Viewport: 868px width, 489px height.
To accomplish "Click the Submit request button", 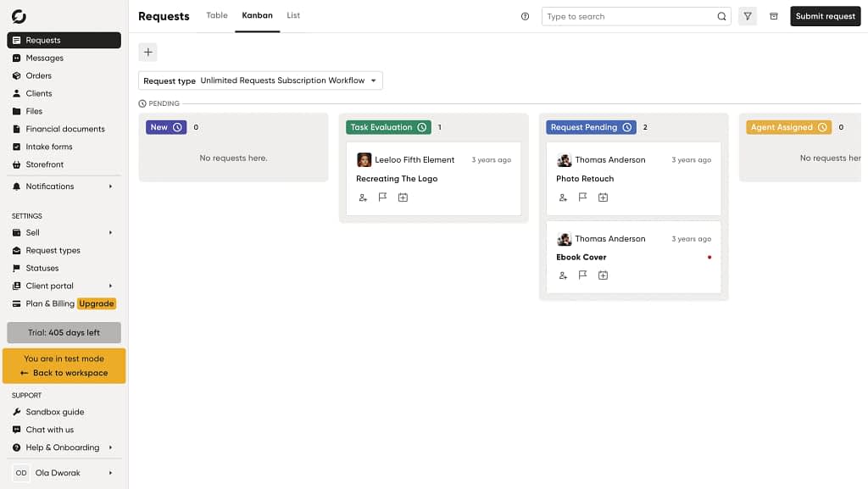I will coord(826,16).
